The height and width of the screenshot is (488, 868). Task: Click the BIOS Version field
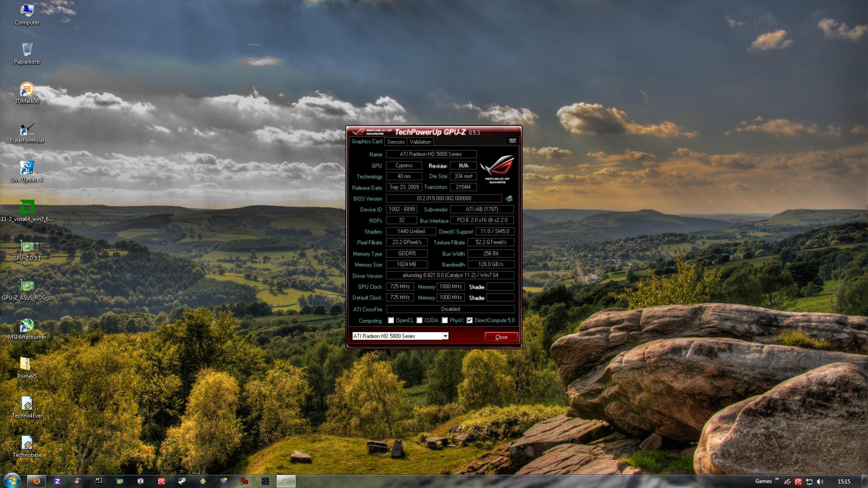(x=444, y=199)
